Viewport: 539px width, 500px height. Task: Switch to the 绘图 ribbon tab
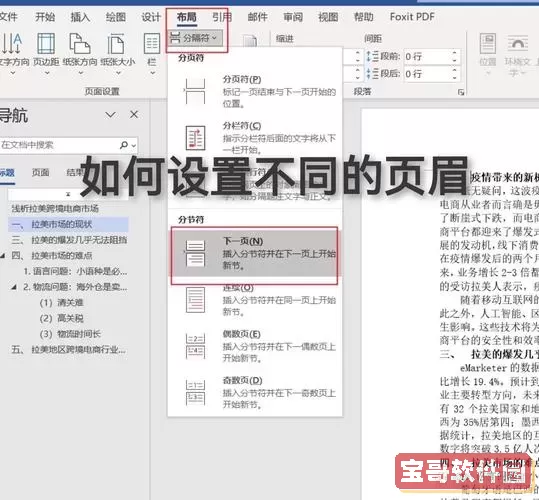coord(116,17)
